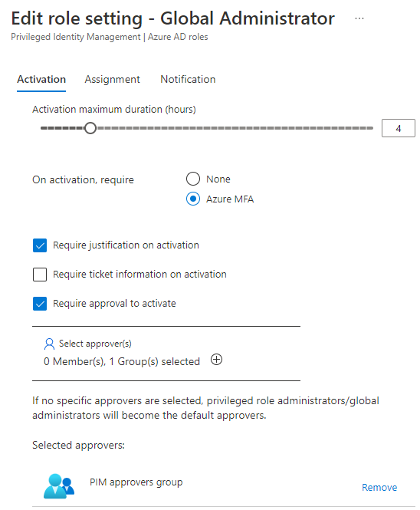This screenshot has width=420, height=510.
Task: Click the 0 Member(s), 1 Group(s) selected text
Action: coord(122,361)
